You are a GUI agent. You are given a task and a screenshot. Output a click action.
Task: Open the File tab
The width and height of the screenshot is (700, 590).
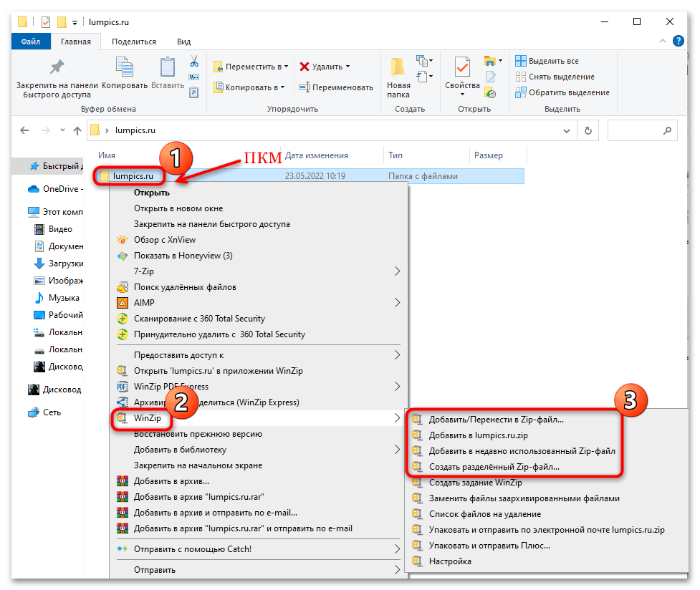click(x=31, y=42)
